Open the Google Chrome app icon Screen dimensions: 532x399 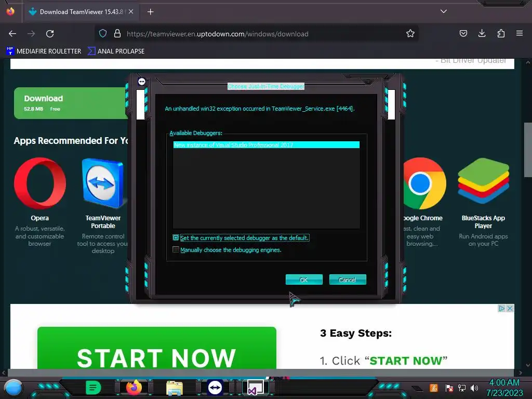424,183
